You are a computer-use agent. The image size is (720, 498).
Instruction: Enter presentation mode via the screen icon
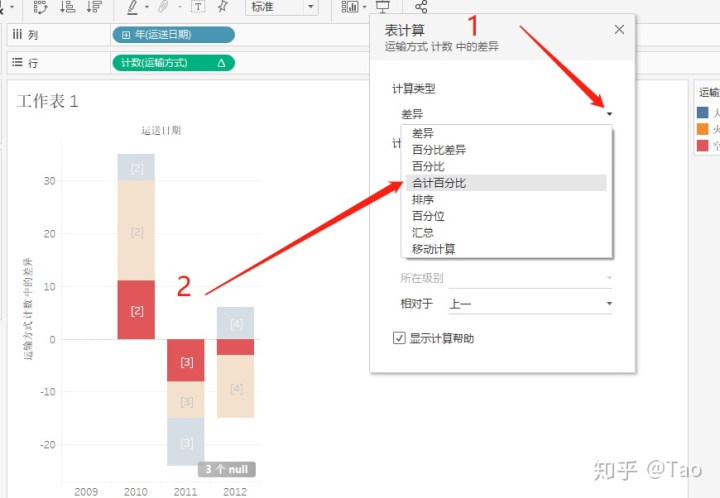[x=382, y=6]
